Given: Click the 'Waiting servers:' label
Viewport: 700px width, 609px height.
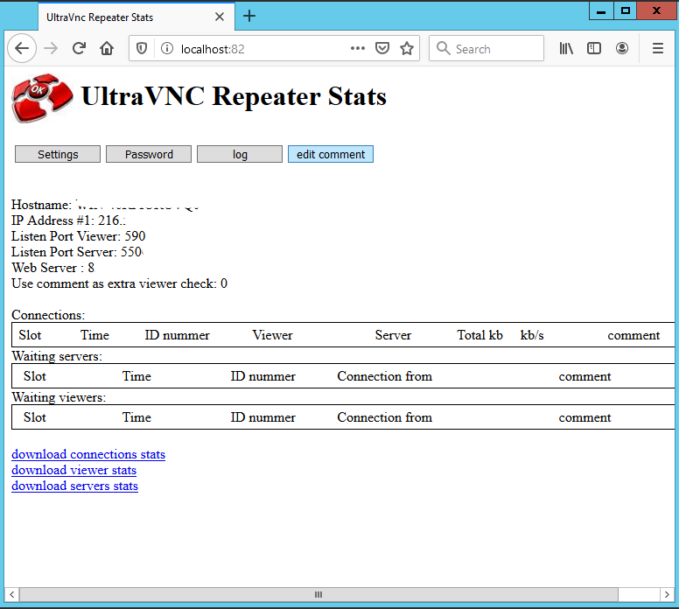Looking at the screenshot, I should (57, 356).
